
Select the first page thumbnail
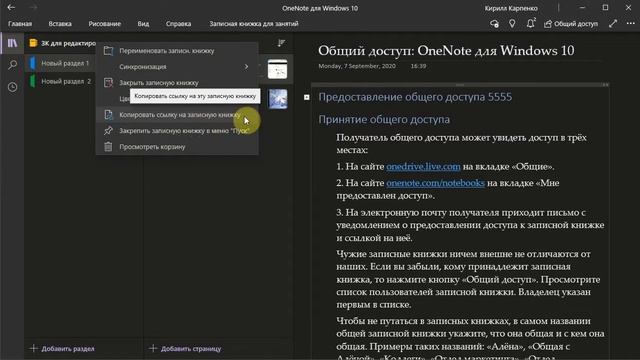[x=277, y=69]
